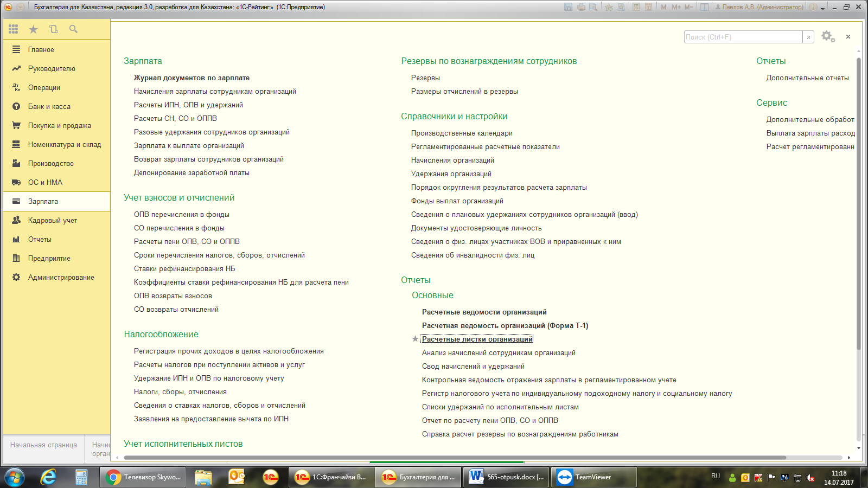Open Расчеты пени ОПВ, СО и ОППВ
The image size is (868, 488).
pos(187,241)
